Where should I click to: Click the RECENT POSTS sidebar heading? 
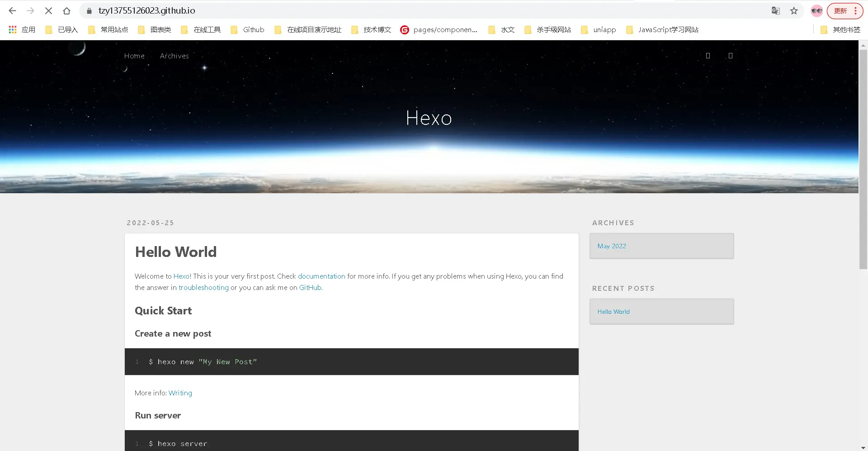[x=623, y=288]
